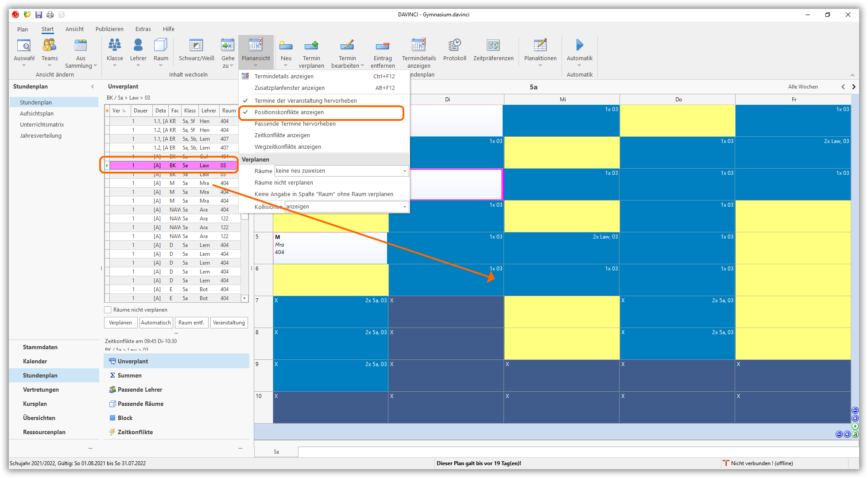Click the save icon in title bar
The height and width of the screenshot is (478, 868).
(39, 15)
